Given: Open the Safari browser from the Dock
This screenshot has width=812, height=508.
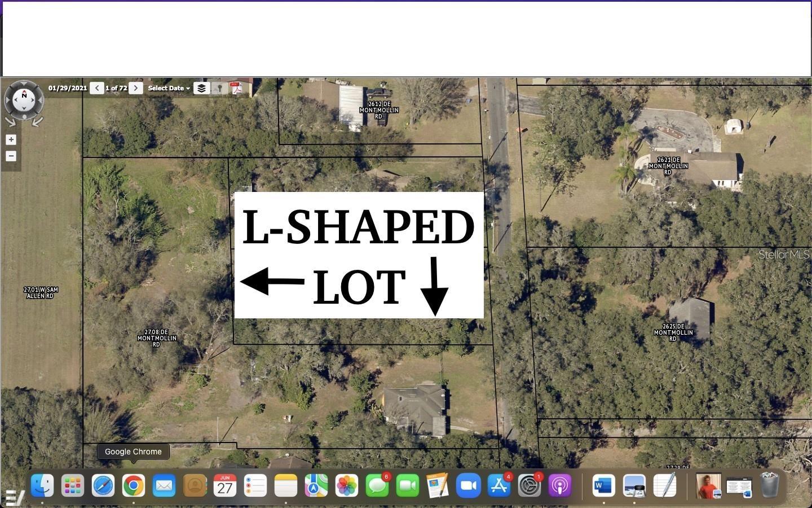Looking at the screenshot, I should 103,485.
